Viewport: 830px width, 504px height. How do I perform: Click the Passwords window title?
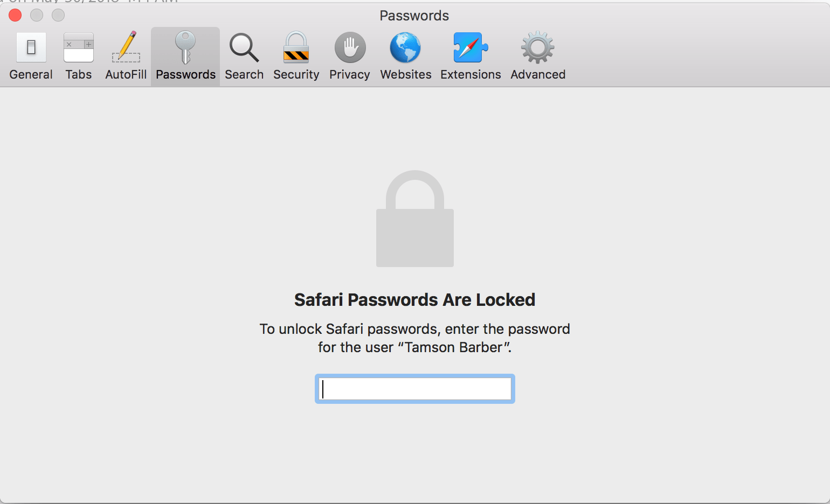(414, 16)
